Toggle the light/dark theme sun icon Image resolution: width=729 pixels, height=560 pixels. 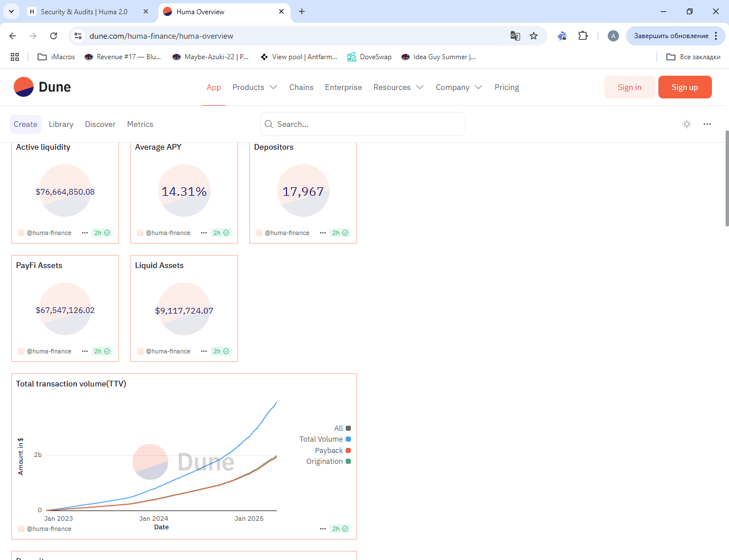coord(687,124)
